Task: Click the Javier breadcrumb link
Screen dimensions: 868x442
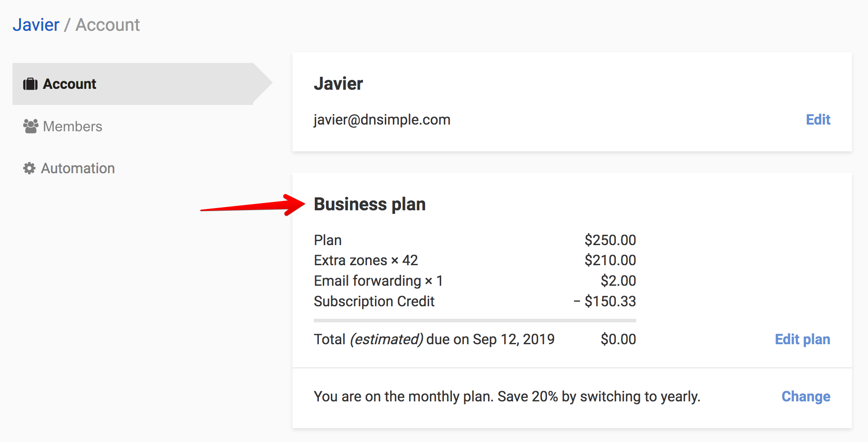Action: 36,25
